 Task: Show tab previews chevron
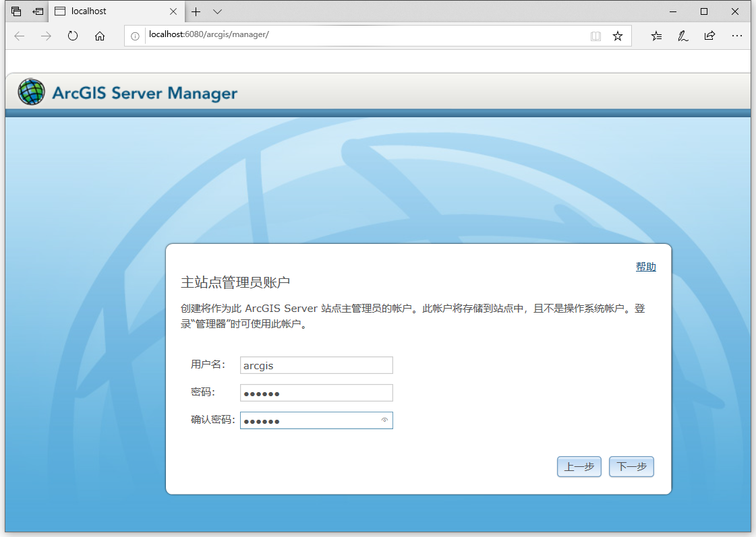click(217, 11)
